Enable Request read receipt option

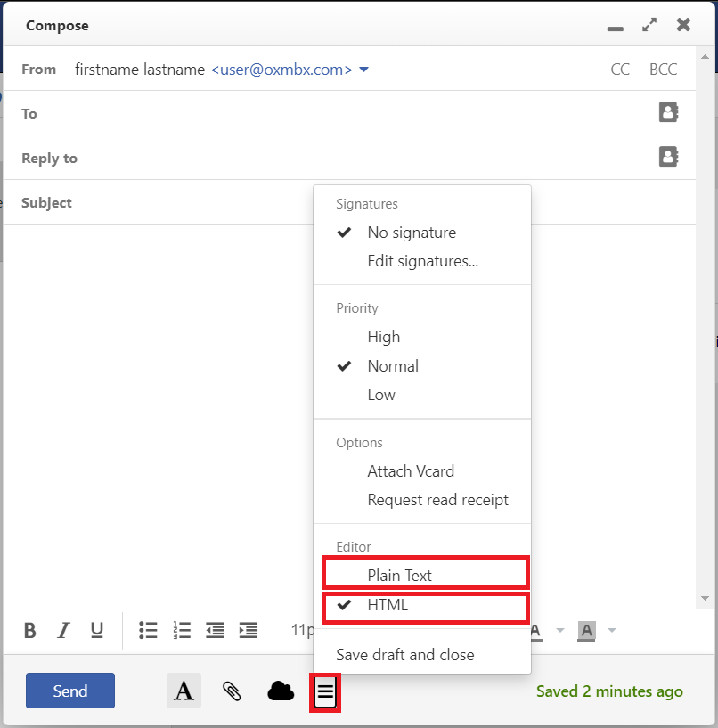click(437, 500)
